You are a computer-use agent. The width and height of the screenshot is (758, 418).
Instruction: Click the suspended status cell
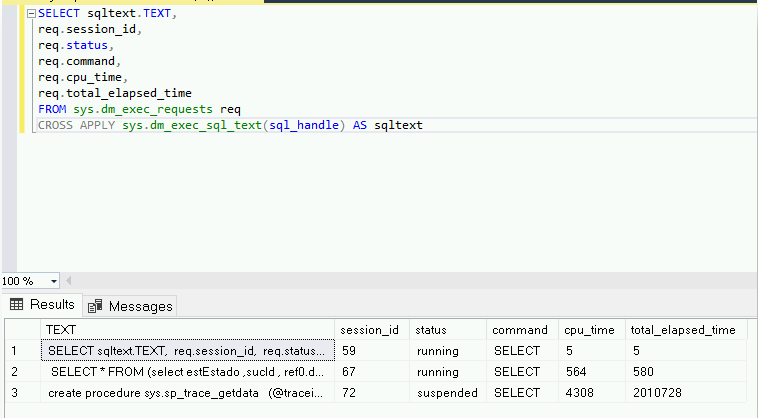tap(448, 393)
